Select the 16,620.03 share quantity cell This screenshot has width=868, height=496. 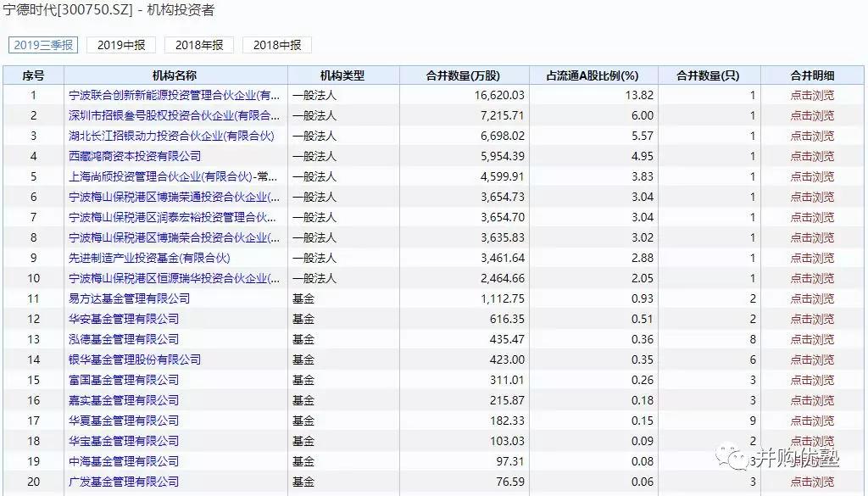(x=499, y=95)
